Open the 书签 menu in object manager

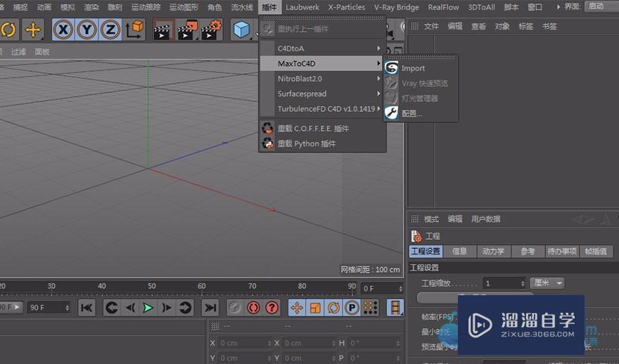coord(549,27)
